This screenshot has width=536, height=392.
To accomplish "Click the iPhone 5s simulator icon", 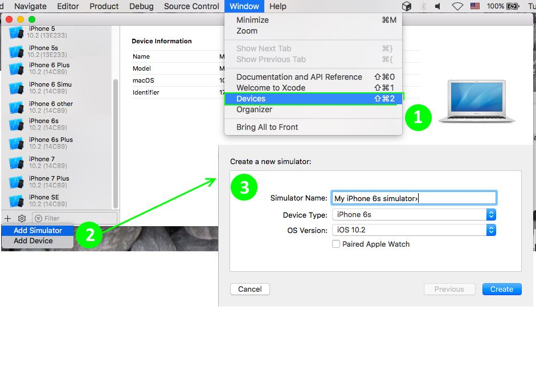I will [x=16, y=52].
